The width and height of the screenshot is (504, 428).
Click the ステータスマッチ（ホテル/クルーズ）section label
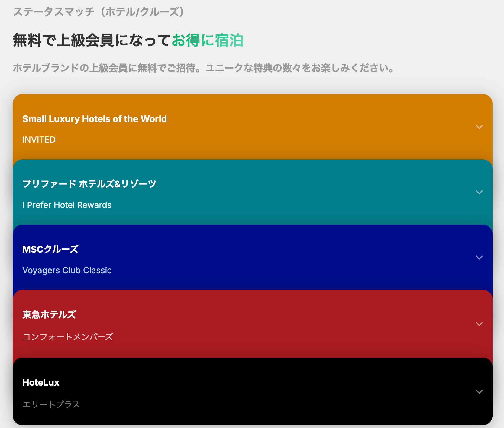pos(99,12)
